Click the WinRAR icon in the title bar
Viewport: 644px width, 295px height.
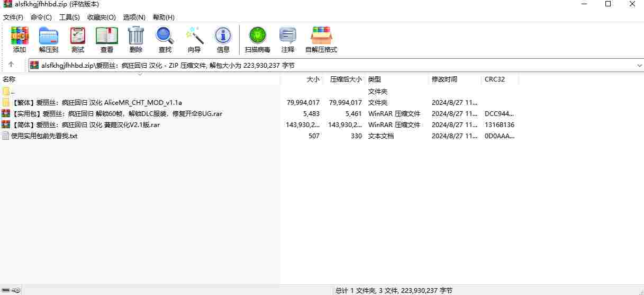click(8, 4)
